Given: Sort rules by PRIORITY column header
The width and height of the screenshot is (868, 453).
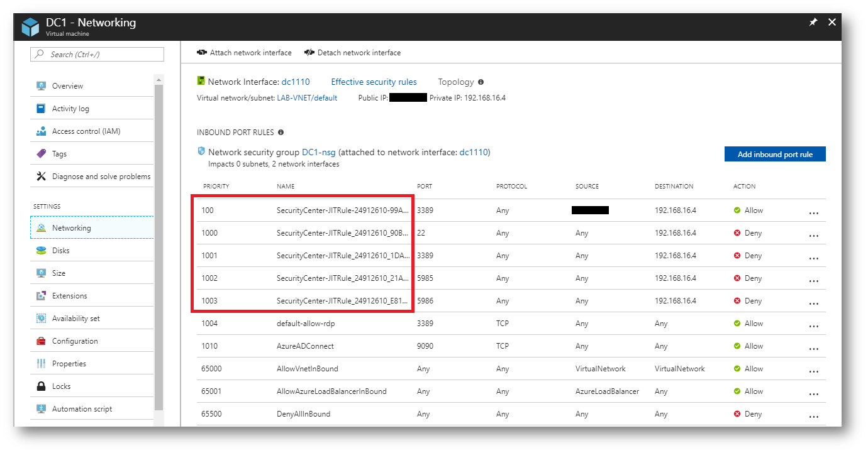Looking at the screenshot, I should 216,187.
